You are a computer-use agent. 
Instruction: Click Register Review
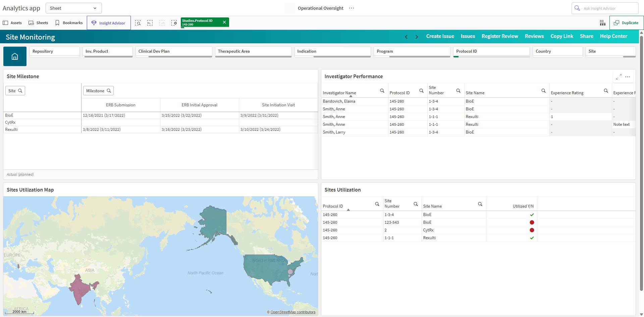(500, 36)
